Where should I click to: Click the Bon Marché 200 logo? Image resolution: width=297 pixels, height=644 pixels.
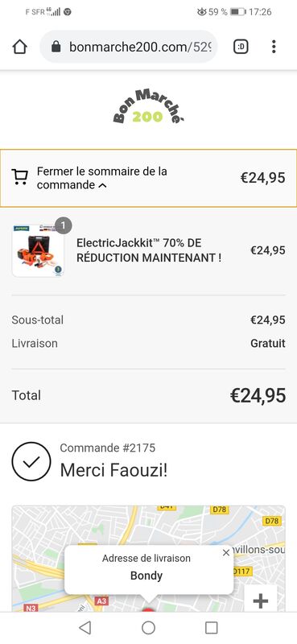pyautogui.click(x=148, y=106)
